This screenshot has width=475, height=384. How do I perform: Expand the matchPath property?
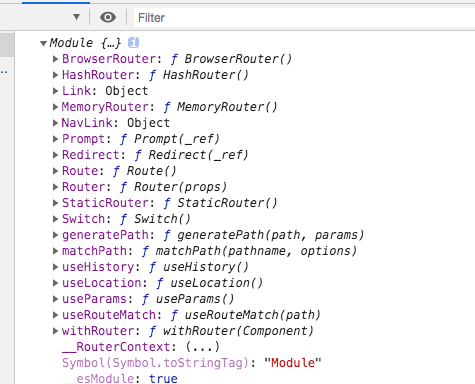(55, 251)
